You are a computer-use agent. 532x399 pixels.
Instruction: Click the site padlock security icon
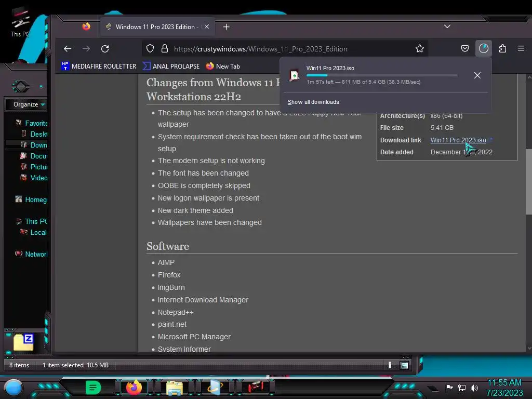pyautogui.click(x=165, y=48)
